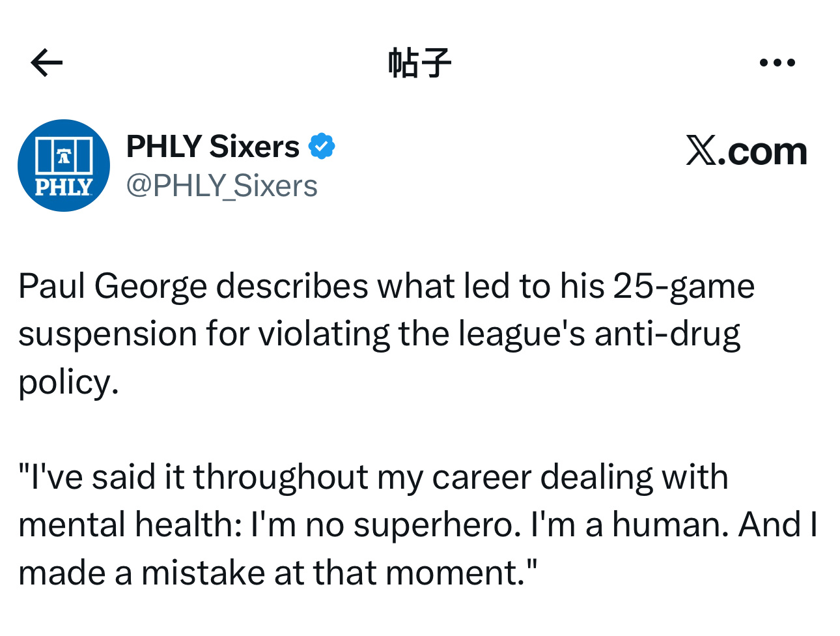
Task: Open the PHLY Sixers display name
Action: [212, 146]
